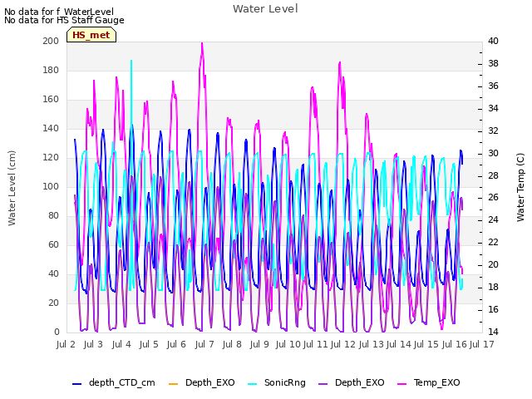Screen dimensions: 532x399
Task: Click the Jul 7 x-axis tick label
Action: click(204, 344)
